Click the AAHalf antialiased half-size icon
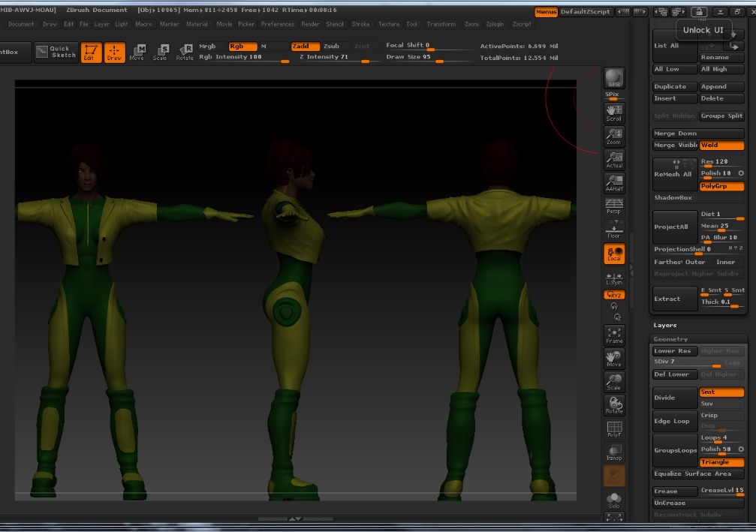This screenshot has height=532, width=756. click(614, 183)
